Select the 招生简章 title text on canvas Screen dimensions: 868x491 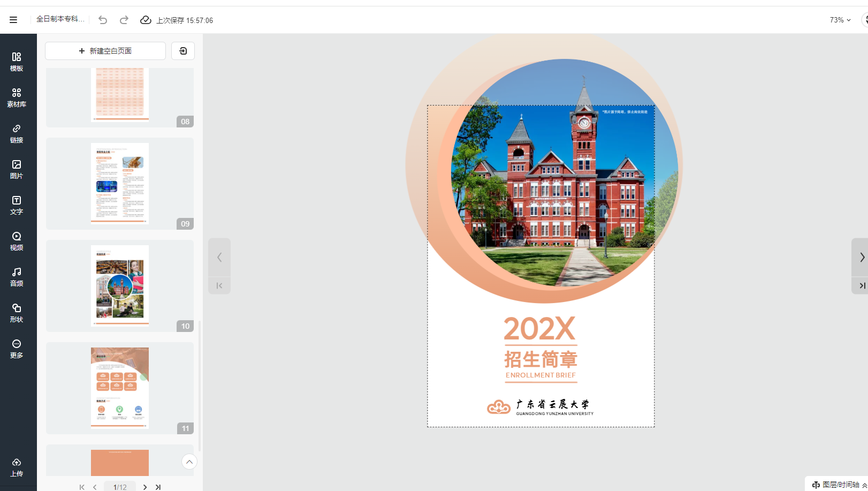[540, 359]
